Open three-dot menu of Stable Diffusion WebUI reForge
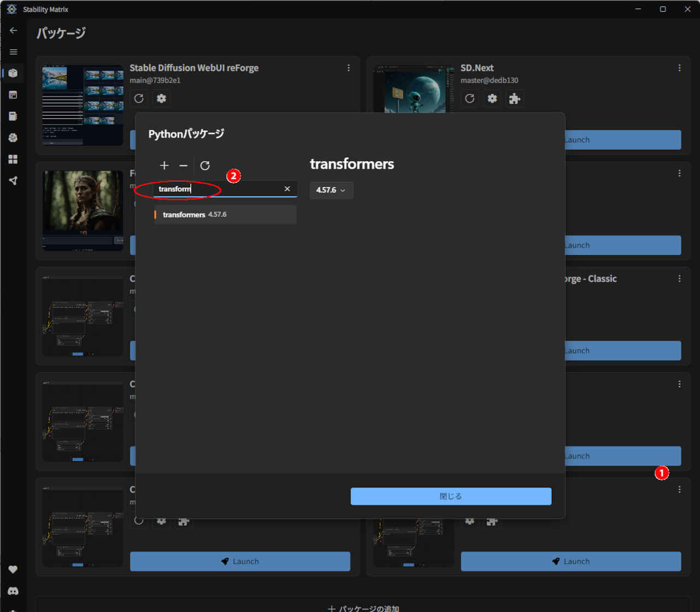The height and width of the screenshot is (612, 700). click(x=348, y=68)
